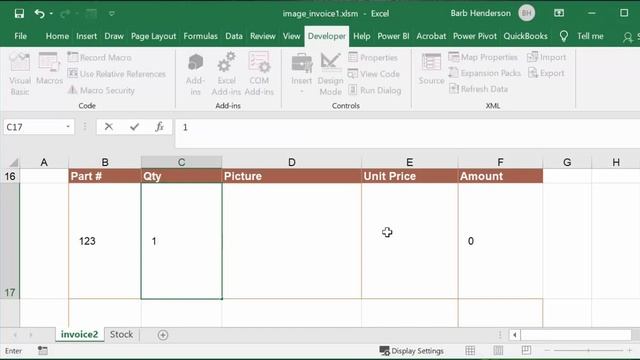640x360 pixels.
Task: Switch to Page Layout view icon
Action: (x=498, y=350)
